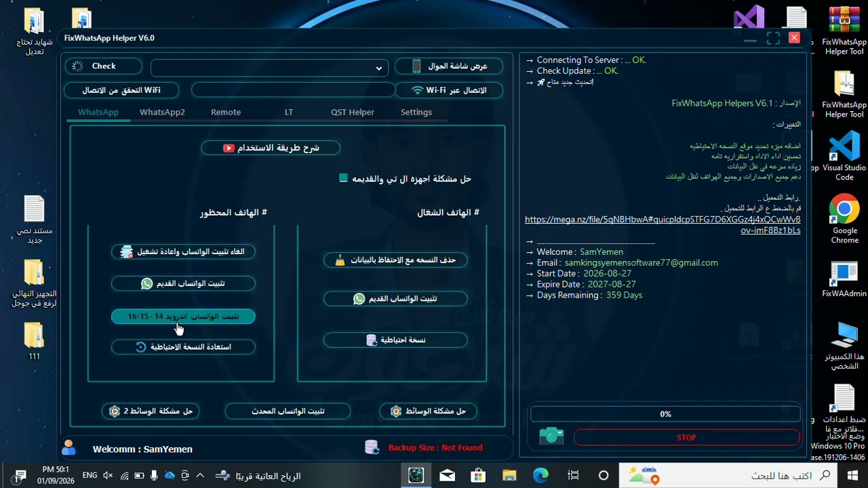Click the Welcomm : SamYemen text

tap(142, 449)
